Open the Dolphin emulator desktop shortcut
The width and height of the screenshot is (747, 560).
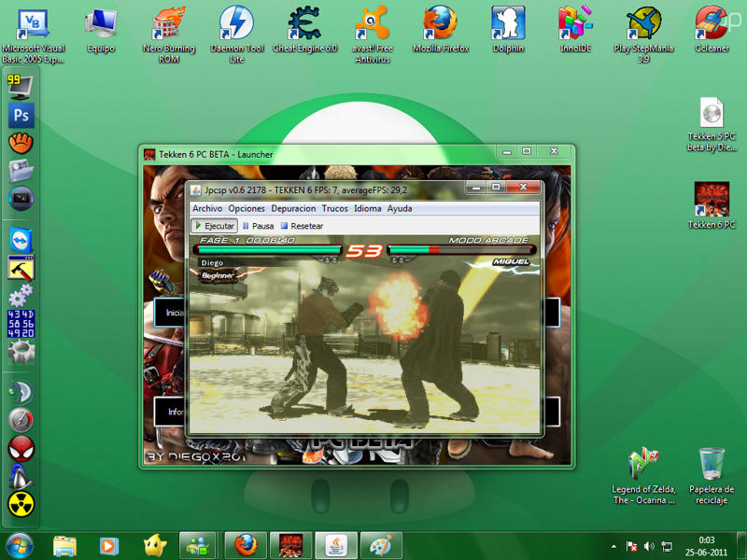pos(508,30)
